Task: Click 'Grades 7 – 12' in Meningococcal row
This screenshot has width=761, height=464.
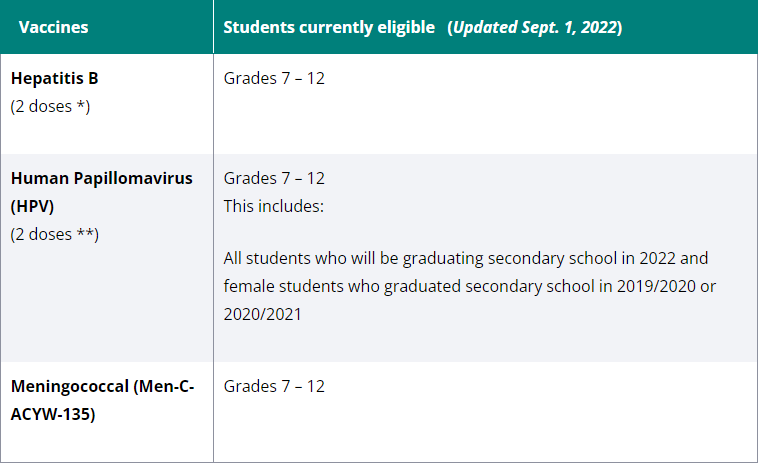Action: click(x=274, y=386)
